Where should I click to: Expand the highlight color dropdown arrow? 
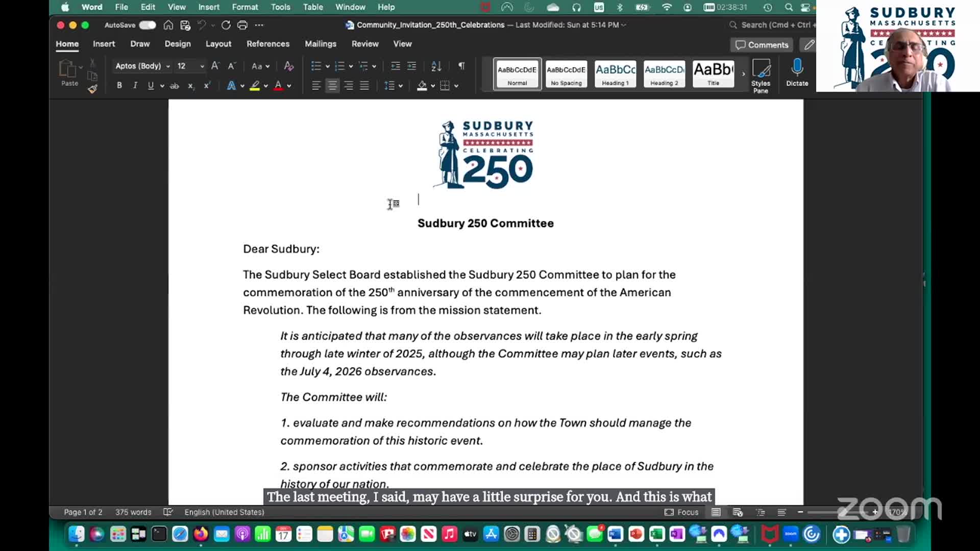point(266,86)
